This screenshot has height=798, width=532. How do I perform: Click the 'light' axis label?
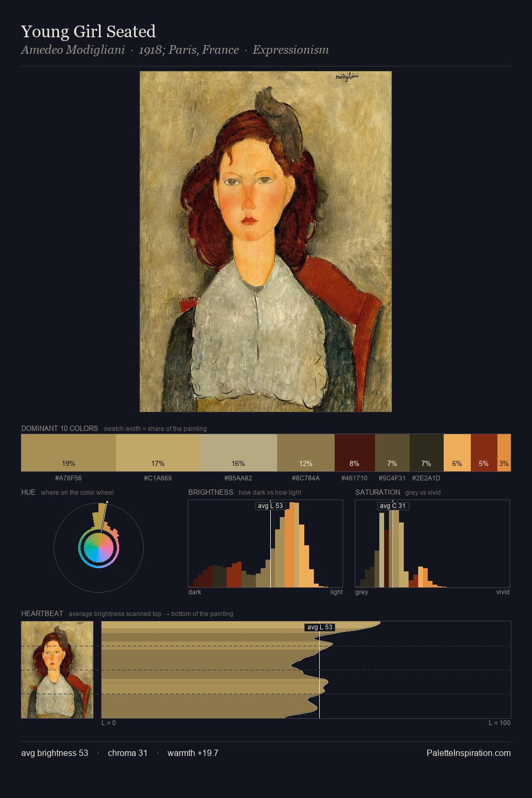(336, 592)
